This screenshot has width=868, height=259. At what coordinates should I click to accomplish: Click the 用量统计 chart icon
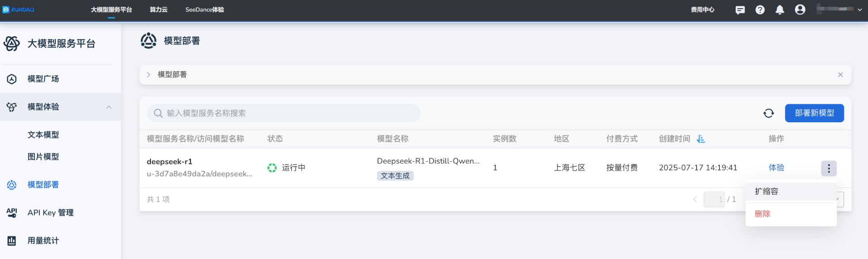12,241
